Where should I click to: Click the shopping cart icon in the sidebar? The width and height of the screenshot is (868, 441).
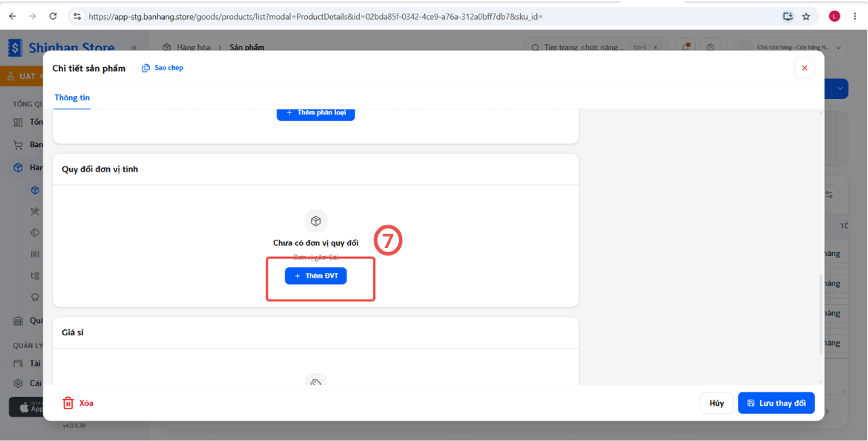coord(18,145)
